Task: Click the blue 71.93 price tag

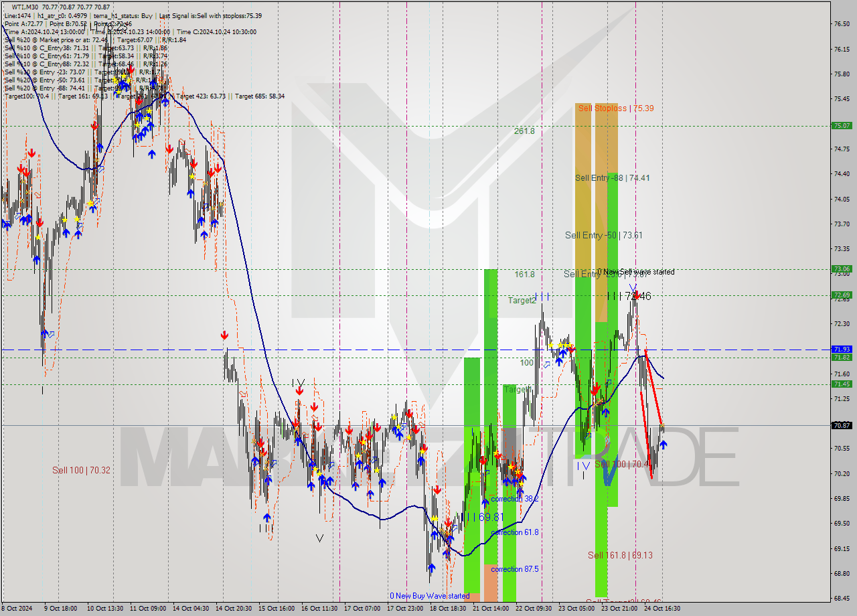Action: pos(842,350)
